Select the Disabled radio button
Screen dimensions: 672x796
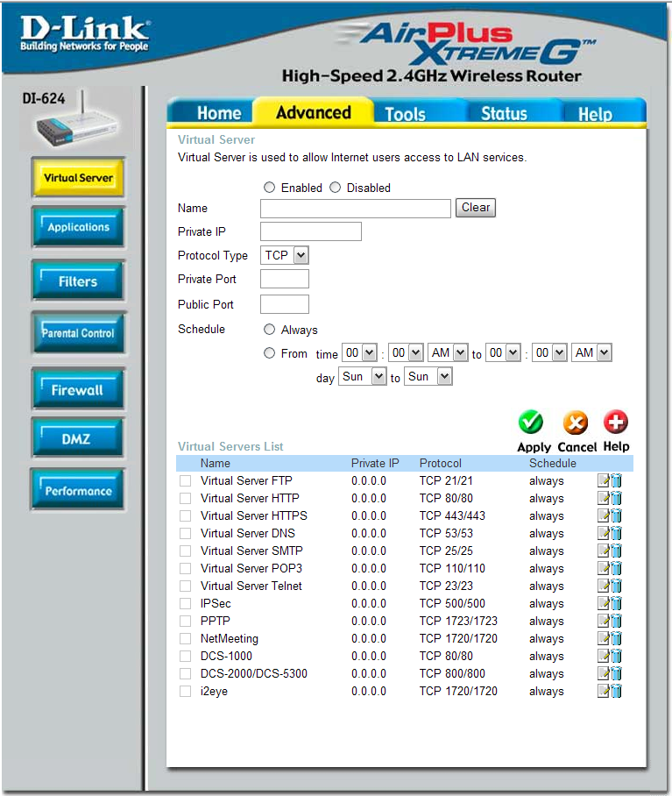(335, 188)
